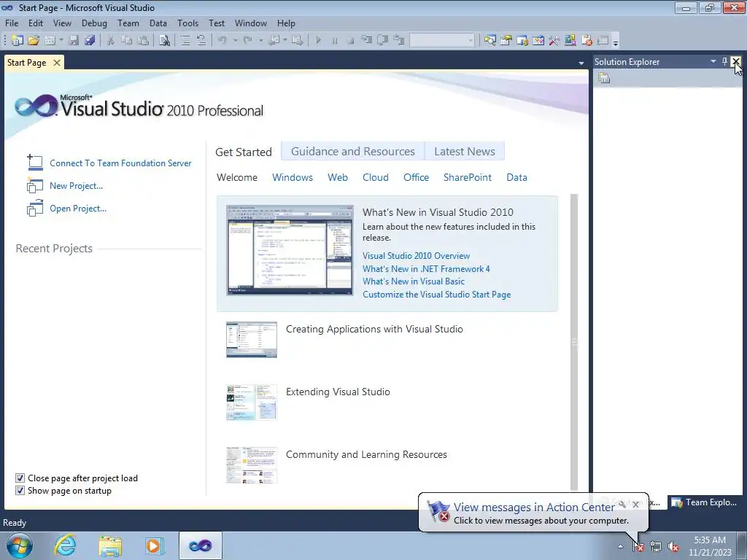
Task: Click the Cut scissors toolbar icon
Action: [x=110, y=41]
